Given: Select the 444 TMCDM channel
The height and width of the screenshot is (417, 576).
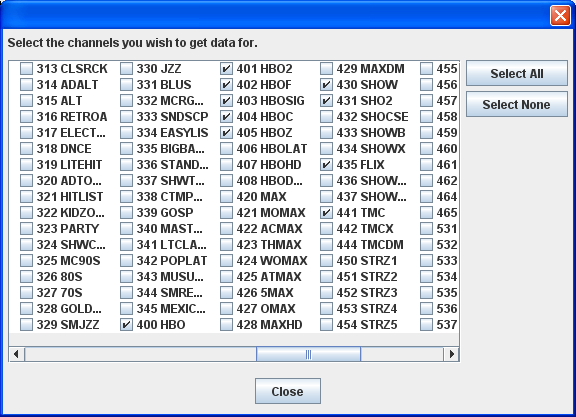Looking at the screenshot, I should (326, 245).
